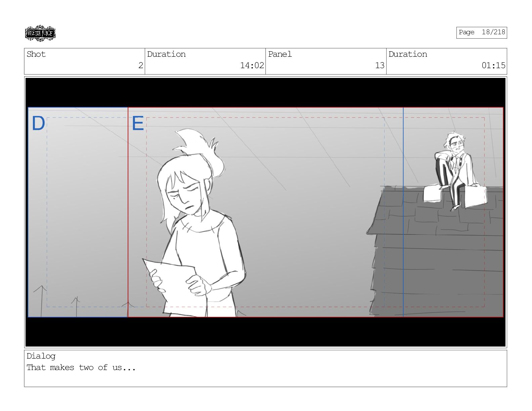Click the Beetlejuice logo in the header

pos(40,33)
